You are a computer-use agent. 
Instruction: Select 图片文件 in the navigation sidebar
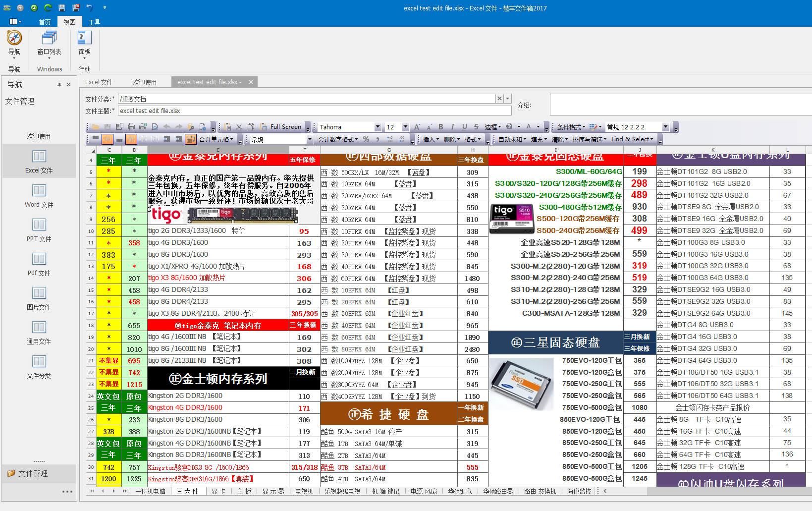[39, 298]
